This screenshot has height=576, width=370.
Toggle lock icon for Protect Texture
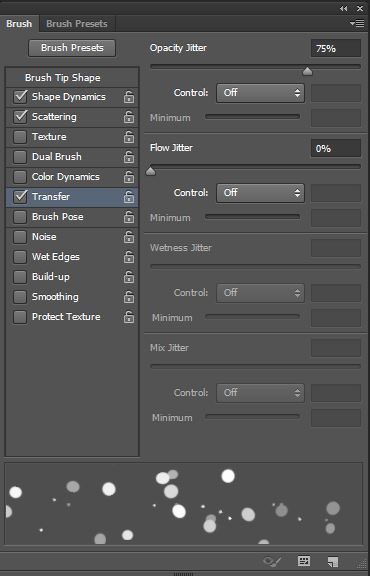(129, 317)
